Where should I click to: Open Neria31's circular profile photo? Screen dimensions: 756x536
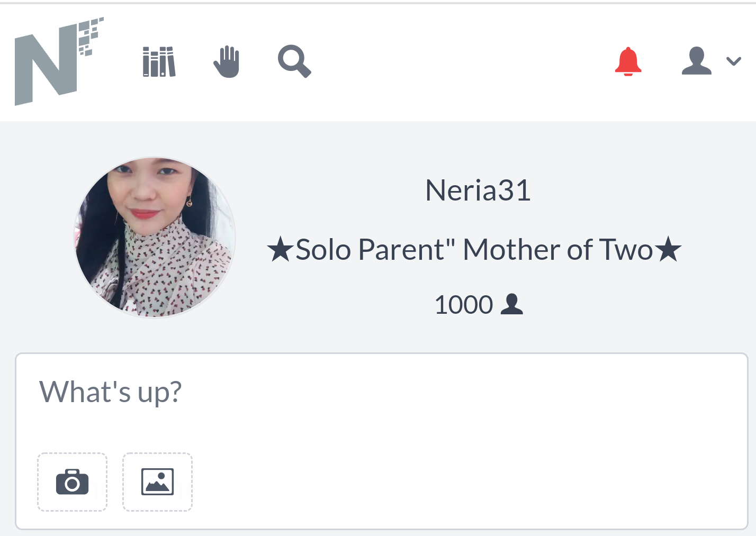point(155,238)
